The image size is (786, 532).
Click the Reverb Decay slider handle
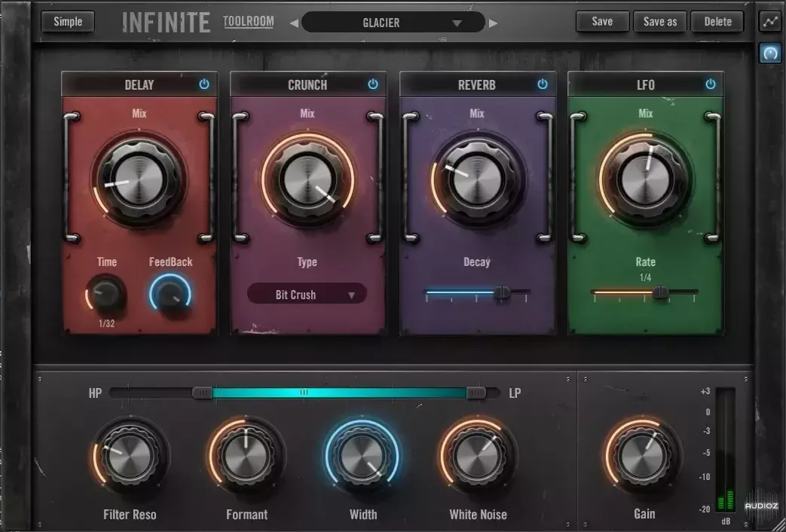pyautogui.click(x=502, y=292)
